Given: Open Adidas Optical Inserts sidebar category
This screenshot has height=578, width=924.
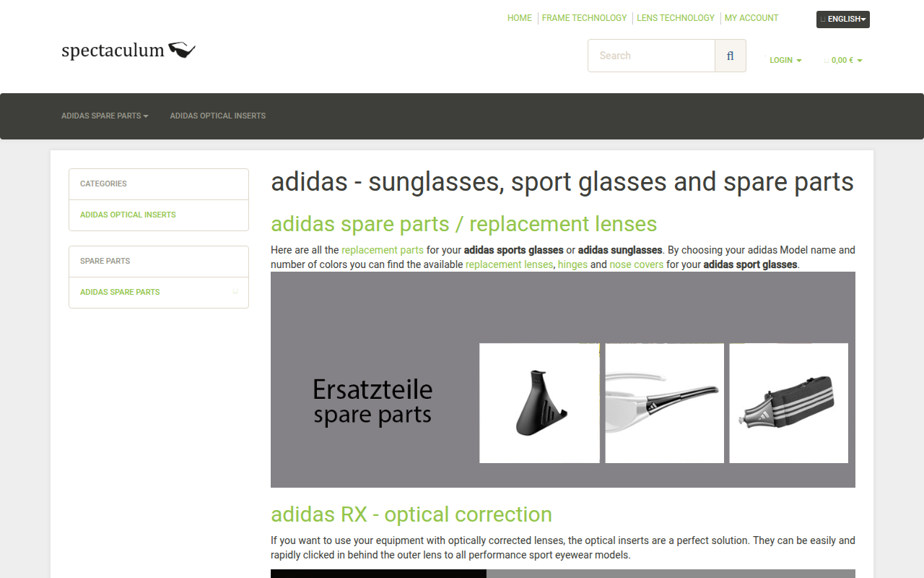Looking at the screenshot, I should 128,215.
